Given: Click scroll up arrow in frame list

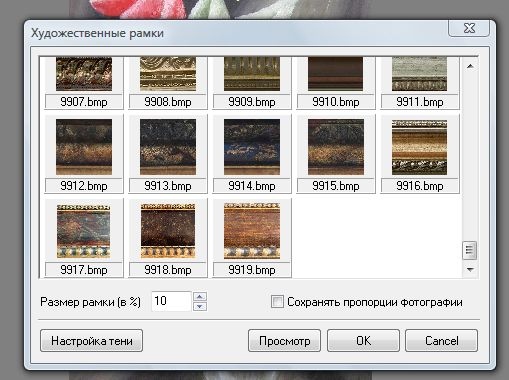Looking at the screenshot, I should click(x=470, y=66).
